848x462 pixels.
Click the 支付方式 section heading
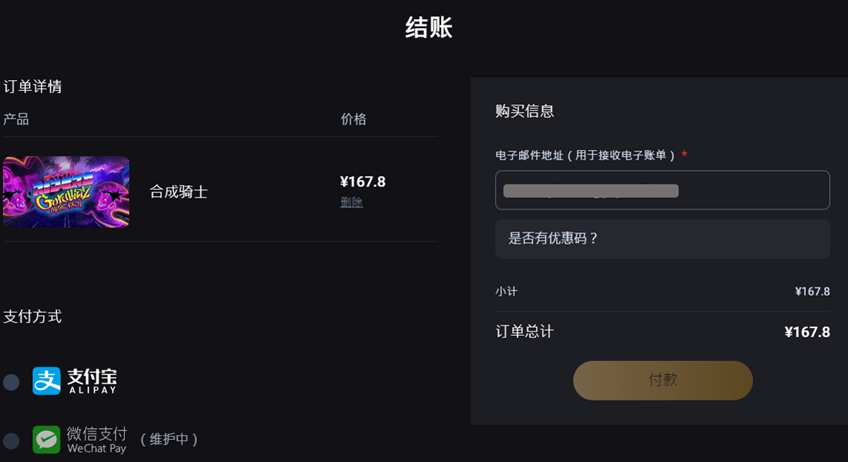(x=32, y=316)
